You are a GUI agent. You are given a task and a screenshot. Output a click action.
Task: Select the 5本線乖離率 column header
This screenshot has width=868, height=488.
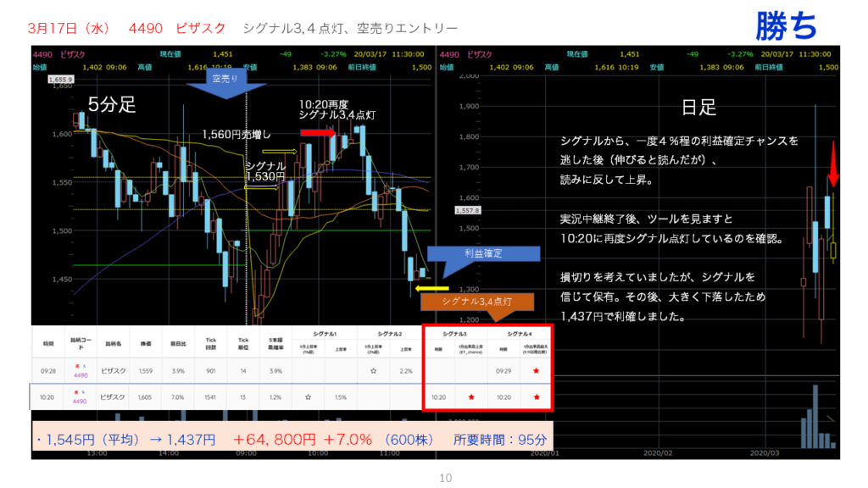click(275, 344)
